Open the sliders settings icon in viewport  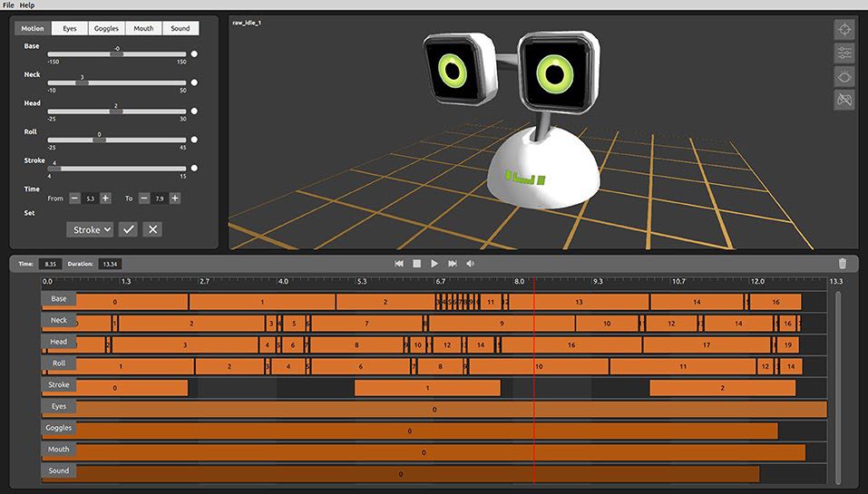(x=844, y=53)
